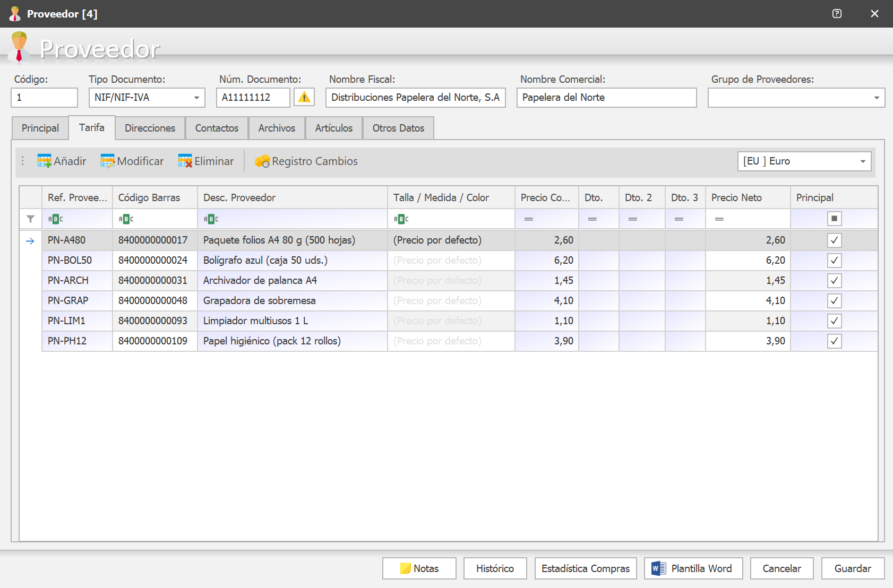Open the Direcciones tab
This screenshot has width=893, height=588.
click(150, 128)
